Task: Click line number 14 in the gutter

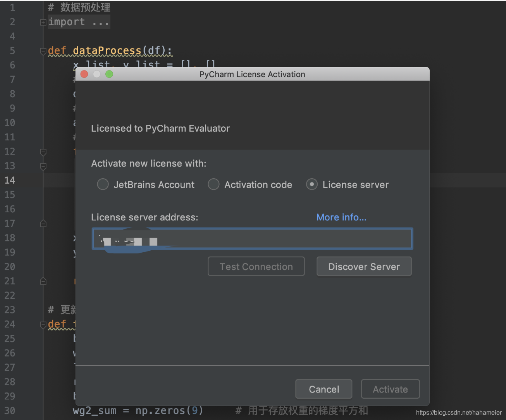Action: tap(10, 180)
